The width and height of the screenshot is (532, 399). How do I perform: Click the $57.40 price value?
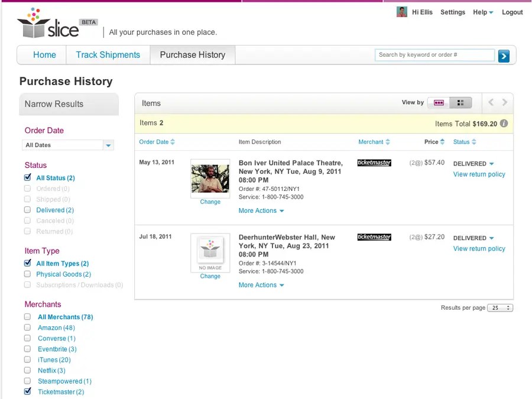click(x=434, y=163)
